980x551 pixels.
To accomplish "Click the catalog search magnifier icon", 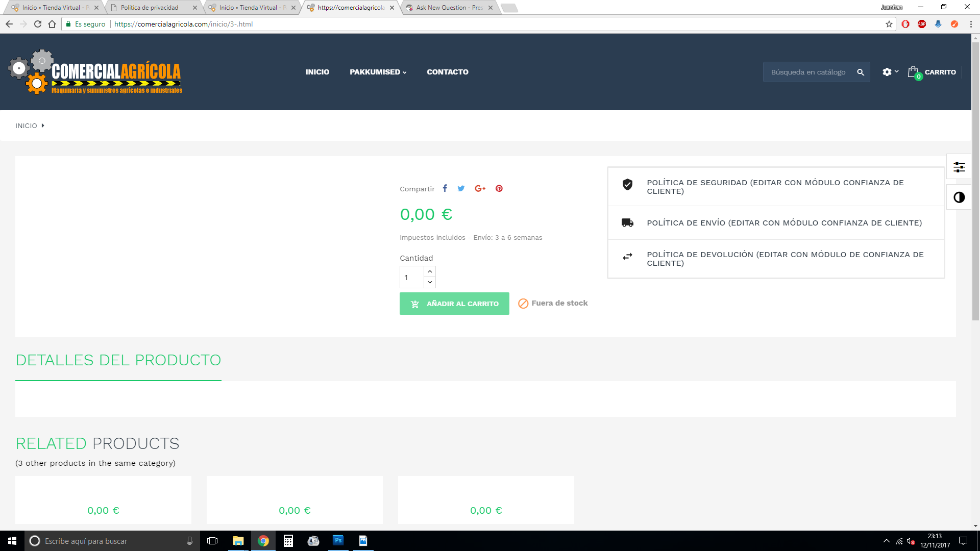I will [x=861, y=72].
